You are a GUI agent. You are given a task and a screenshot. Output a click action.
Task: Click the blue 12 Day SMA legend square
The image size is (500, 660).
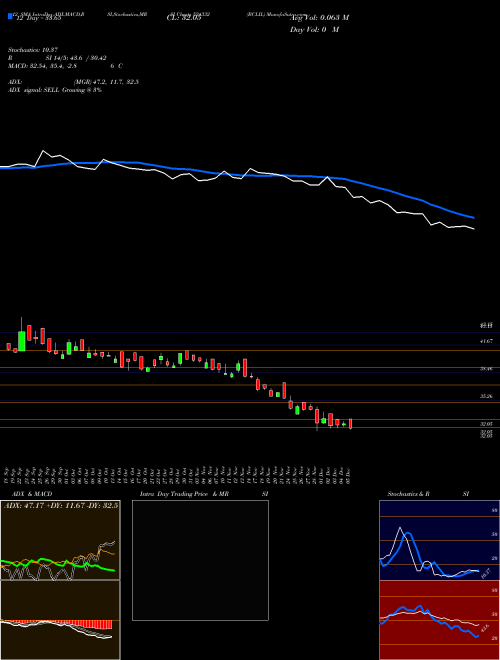(10, 16)
